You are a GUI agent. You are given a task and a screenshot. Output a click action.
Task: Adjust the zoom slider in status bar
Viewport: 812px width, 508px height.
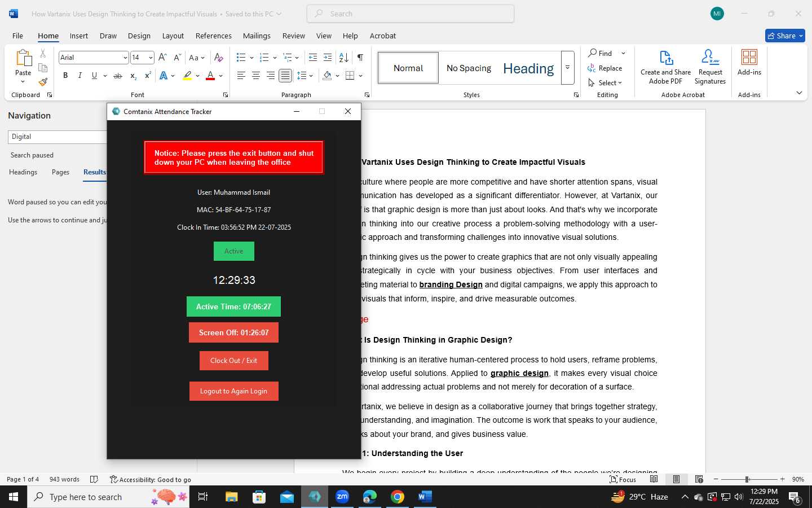747,479
